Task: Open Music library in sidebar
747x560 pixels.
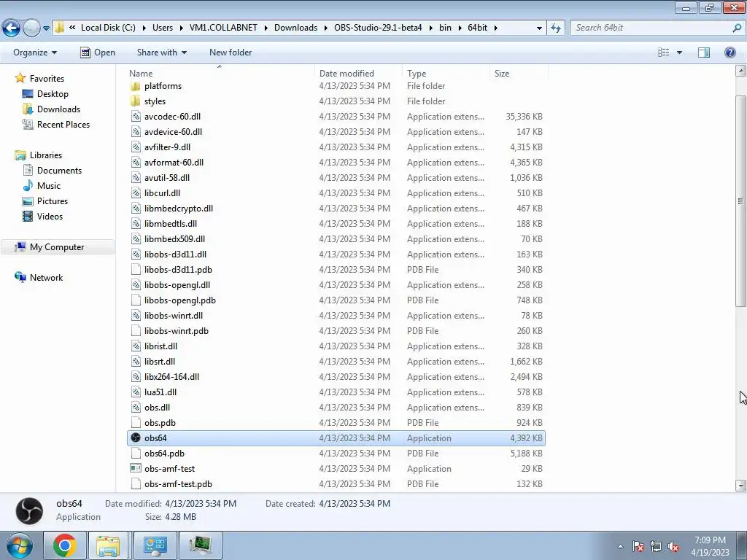Action: click(49, 186)
